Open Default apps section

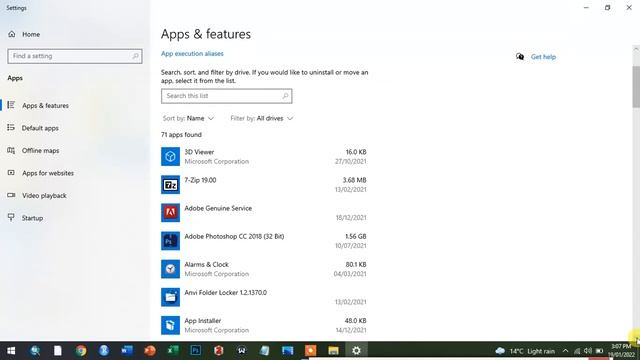tap(40, 128)
